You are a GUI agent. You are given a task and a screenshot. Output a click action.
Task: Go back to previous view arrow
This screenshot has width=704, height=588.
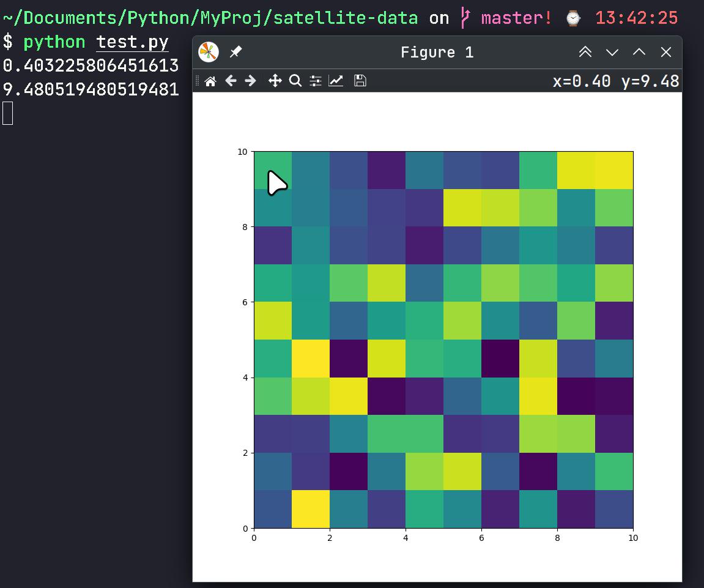(x=231, y=81)
